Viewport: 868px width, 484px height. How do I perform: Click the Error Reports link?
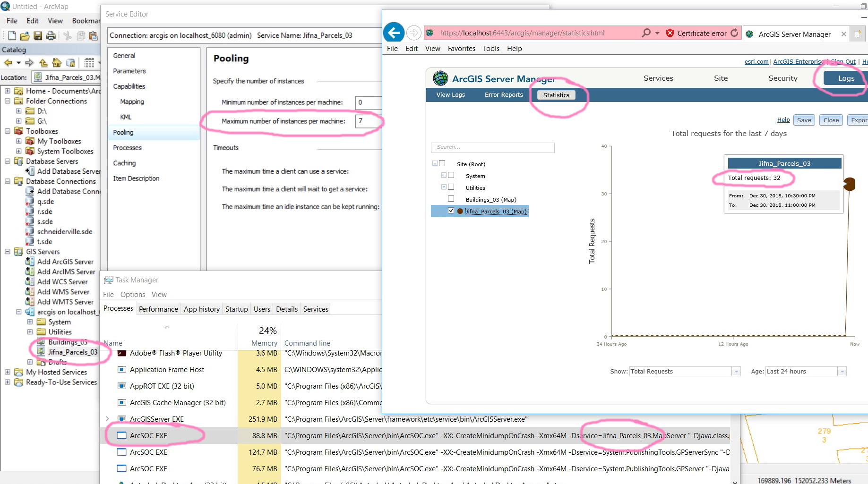tap(504, 94)
